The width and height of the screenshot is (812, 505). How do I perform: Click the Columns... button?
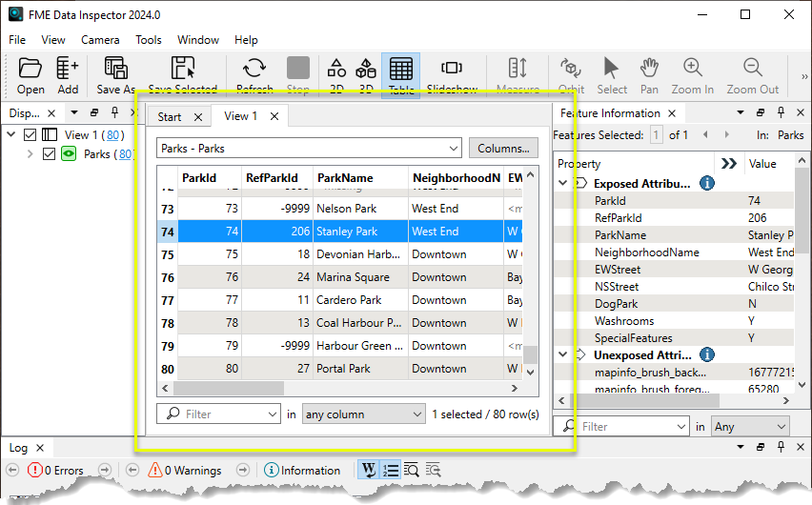click(503, 149)
